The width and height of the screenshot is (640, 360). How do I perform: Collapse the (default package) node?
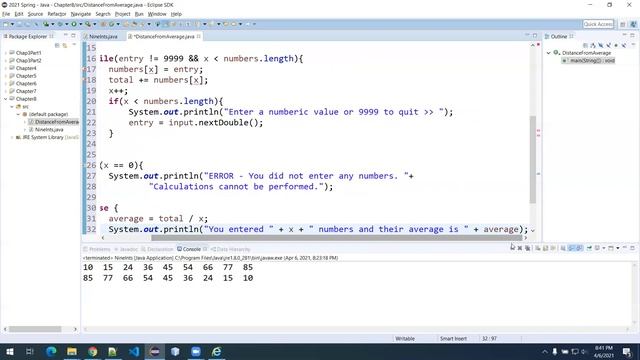(18, 114)
